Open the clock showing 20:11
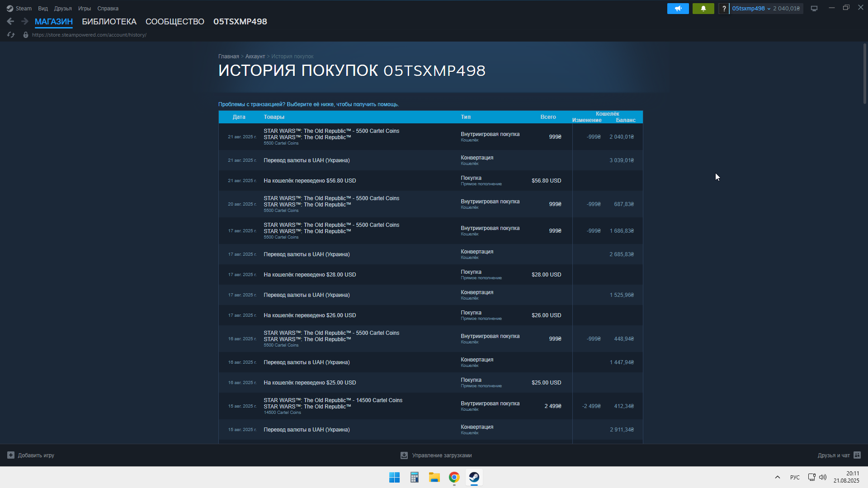Screen dimensions: 868x488 846,477
